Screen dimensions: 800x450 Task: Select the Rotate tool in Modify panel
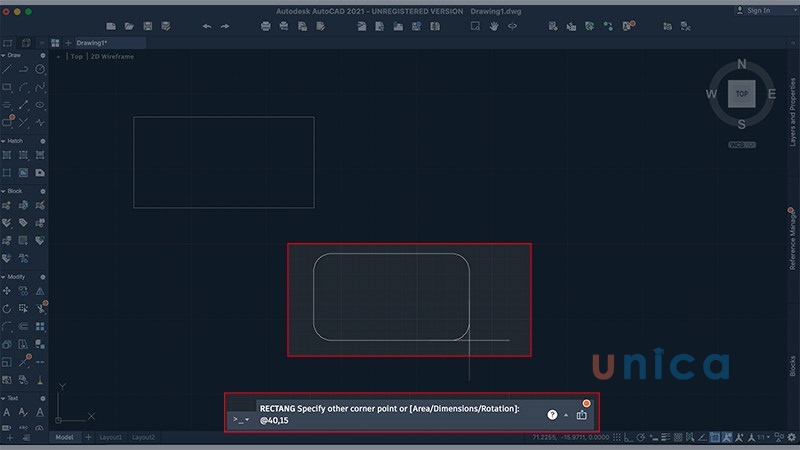[x=7, y=309]
